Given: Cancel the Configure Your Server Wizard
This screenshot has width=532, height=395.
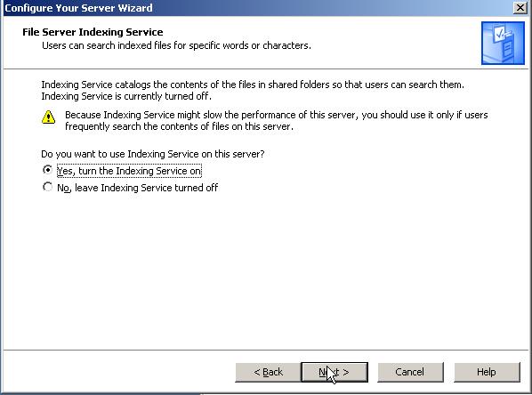Looking at the screenshot, I should [x=410, y=372].
